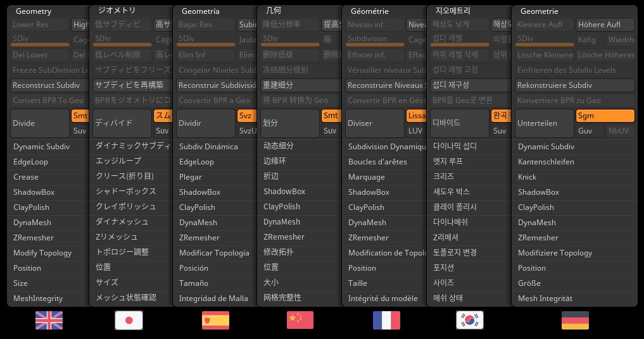644x339 pixels.
Task: Toggle Smt in the English Geometry panel
Action: point(80,116)
